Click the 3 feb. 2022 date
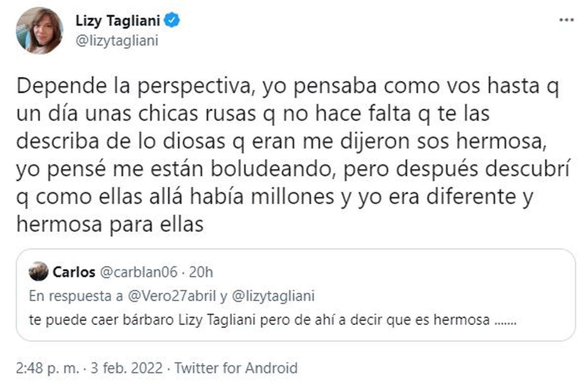Image resolution: width=583 pixels, height=392 pixels. 126,368
